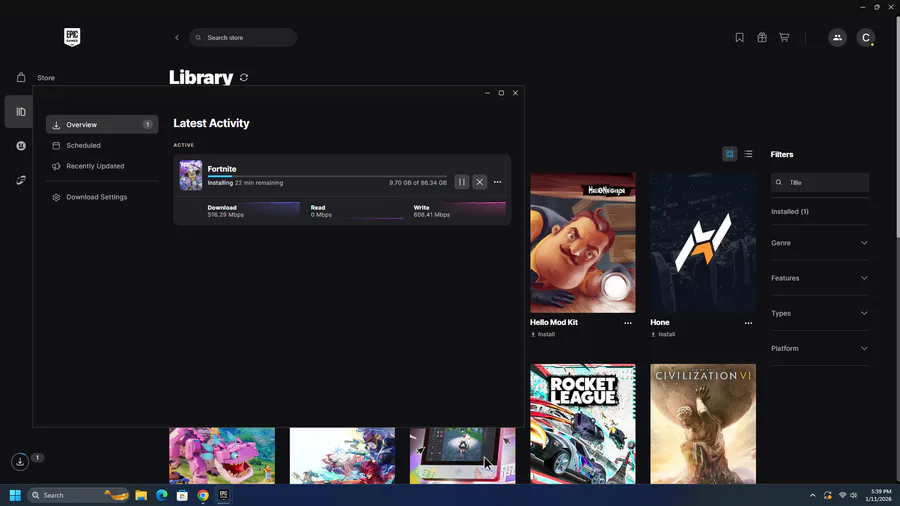This screenshot has width=900, height=506.
Task: Expand the Features filter
Action: (820, 278)
